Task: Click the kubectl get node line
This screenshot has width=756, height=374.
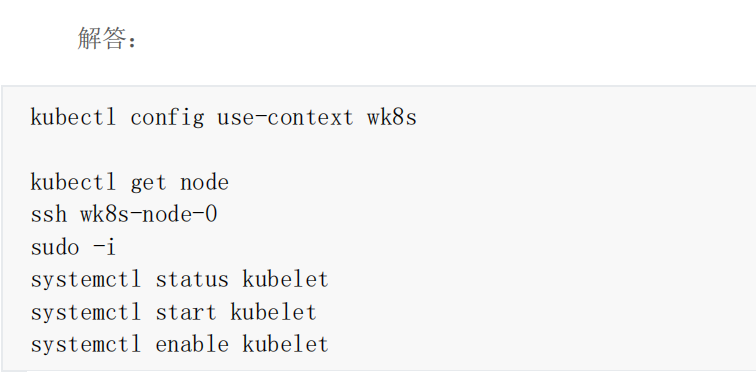Action: coord(130,183)
